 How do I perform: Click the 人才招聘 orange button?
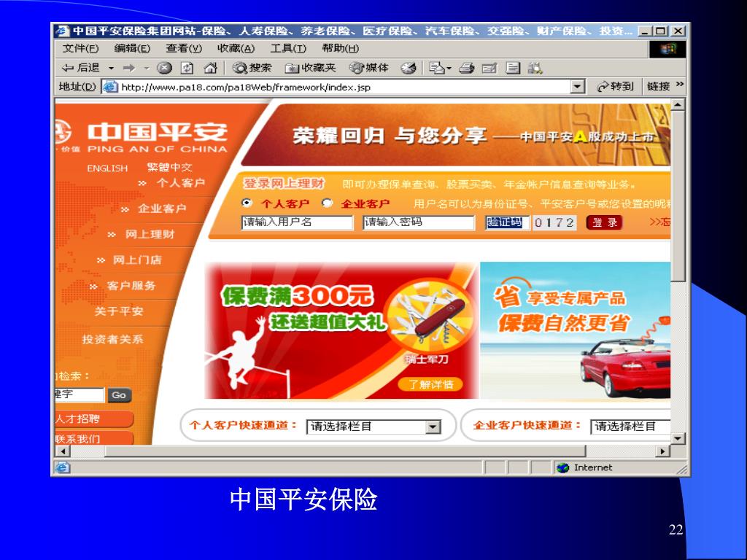click(94, 419)
